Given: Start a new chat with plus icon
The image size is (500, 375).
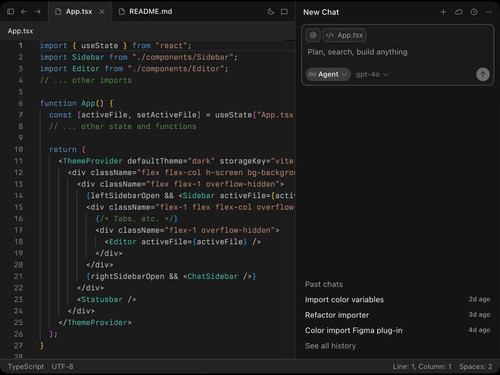Looking at the screenshot, I should (x=443, y=12).
